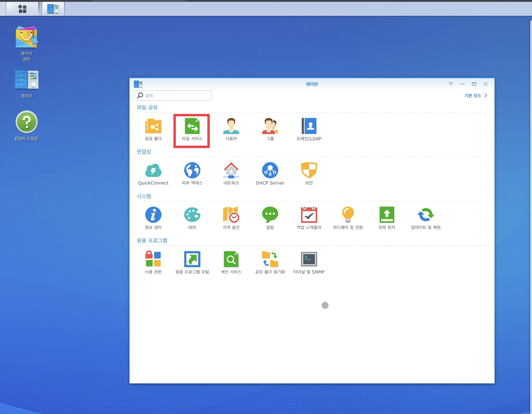Select Control Panel tab in taskbar
The image size is (532, 414).
point(53,9)
